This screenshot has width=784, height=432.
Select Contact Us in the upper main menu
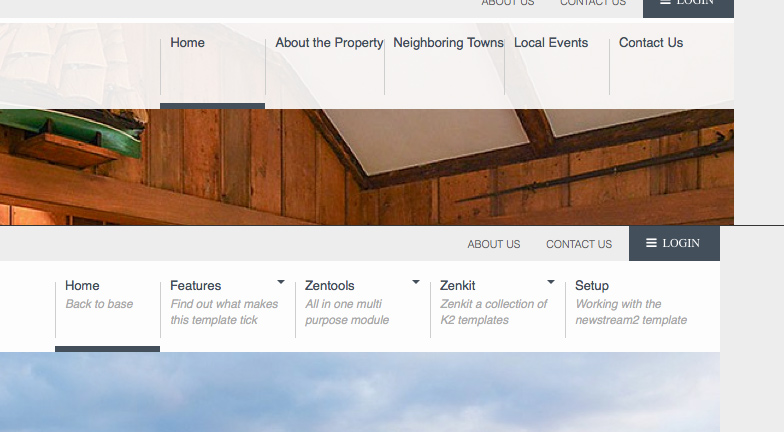pos(651,43)
